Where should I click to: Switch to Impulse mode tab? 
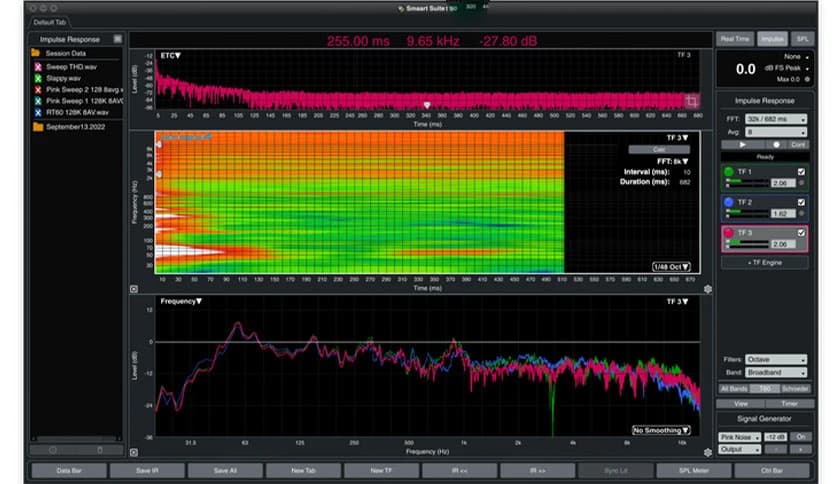(x=772, y=39)
